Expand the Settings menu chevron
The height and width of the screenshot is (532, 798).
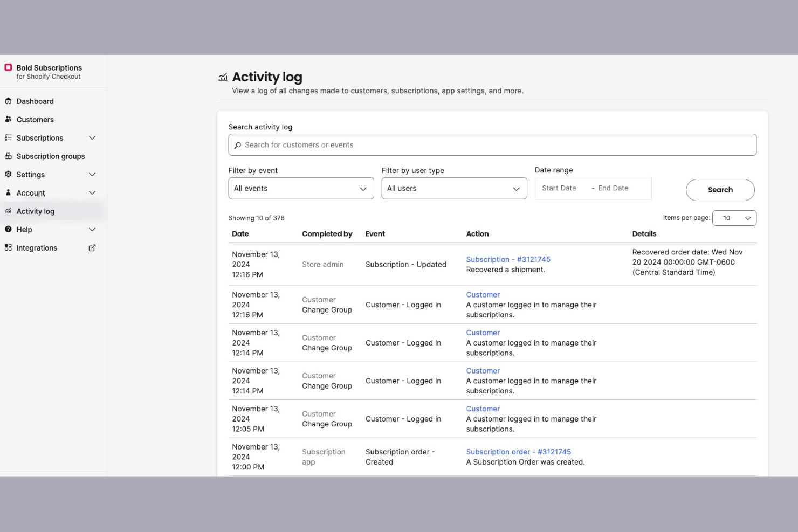pos(92,175)
